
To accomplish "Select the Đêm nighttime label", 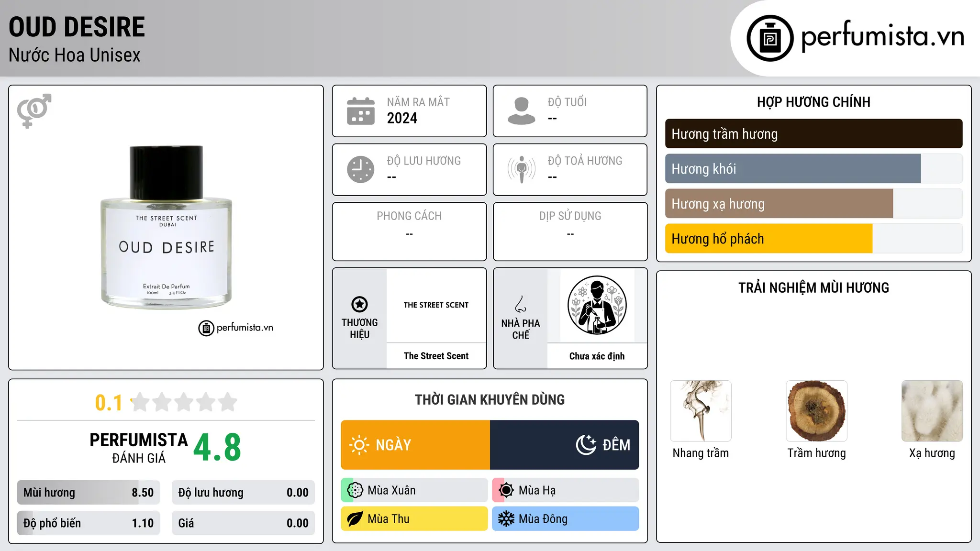I will tap(616, 445).
